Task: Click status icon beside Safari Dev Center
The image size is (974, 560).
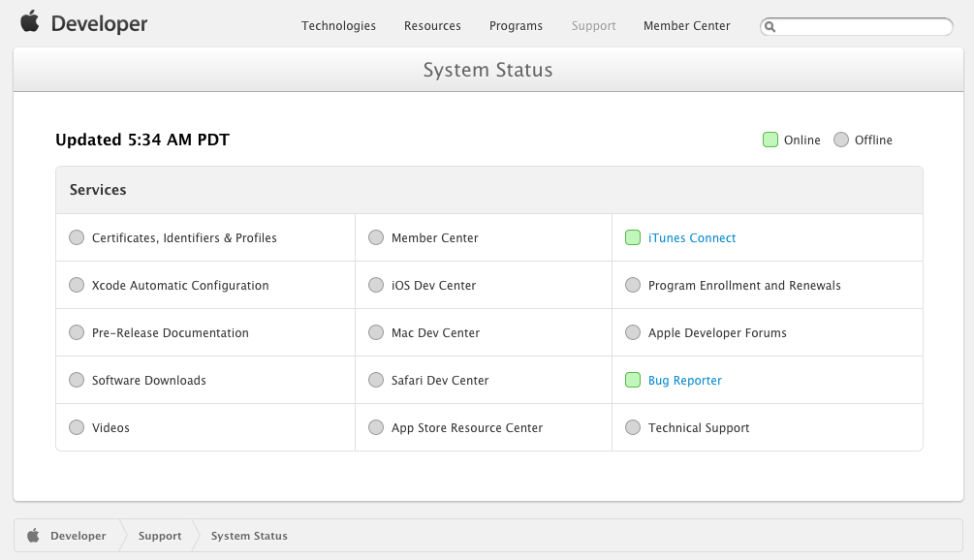Action: point(376,380)
